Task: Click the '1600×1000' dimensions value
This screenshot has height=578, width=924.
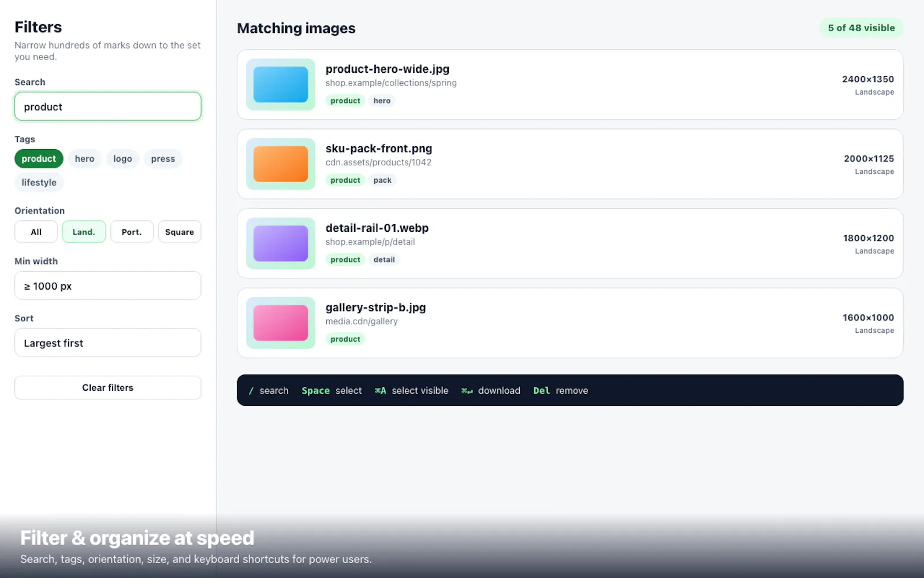Action: (x=868, y=317)
